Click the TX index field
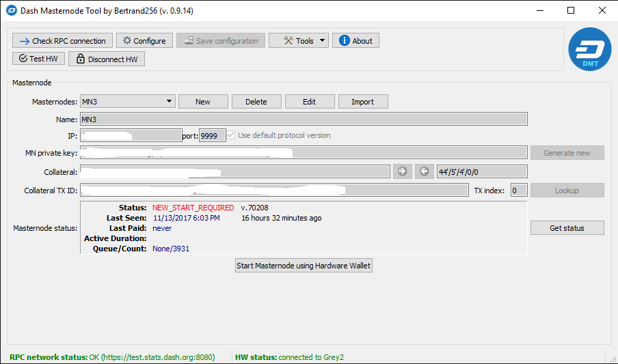The height and width of the screenshot is (364, 618). pos(519,190)
